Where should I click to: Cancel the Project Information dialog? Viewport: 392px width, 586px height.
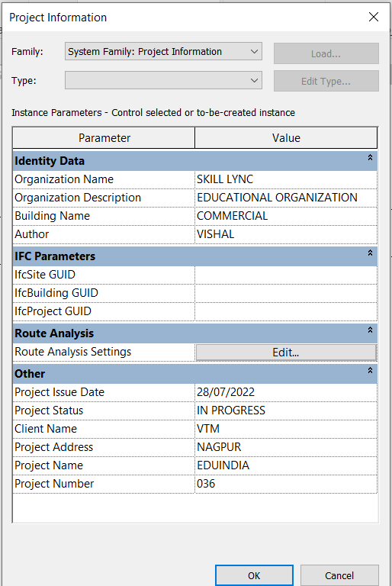pos(339,575)
